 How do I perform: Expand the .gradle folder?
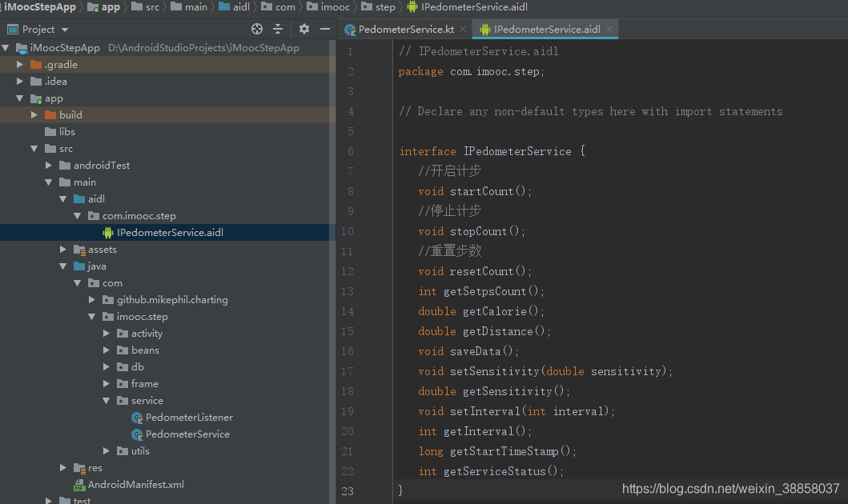(20, 64)
